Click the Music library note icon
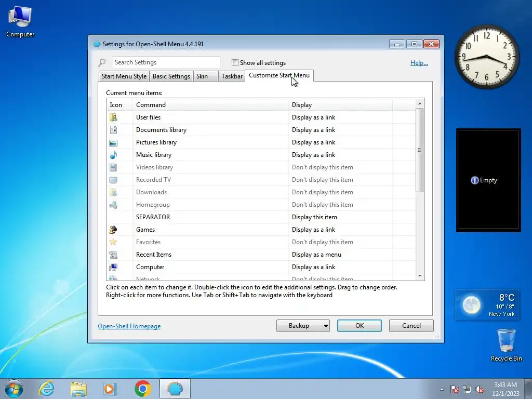This screenshot has height=399, width=532. tap(113, 155)
